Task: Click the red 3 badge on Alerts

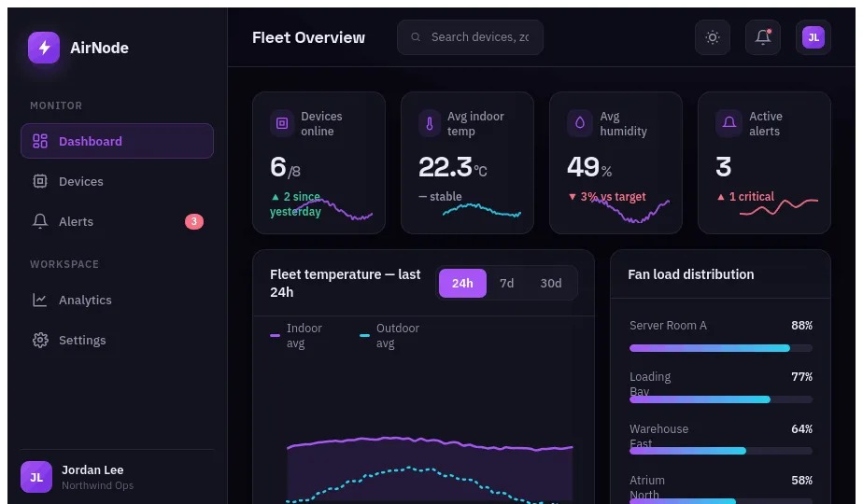Action: (x=193, y=221)
